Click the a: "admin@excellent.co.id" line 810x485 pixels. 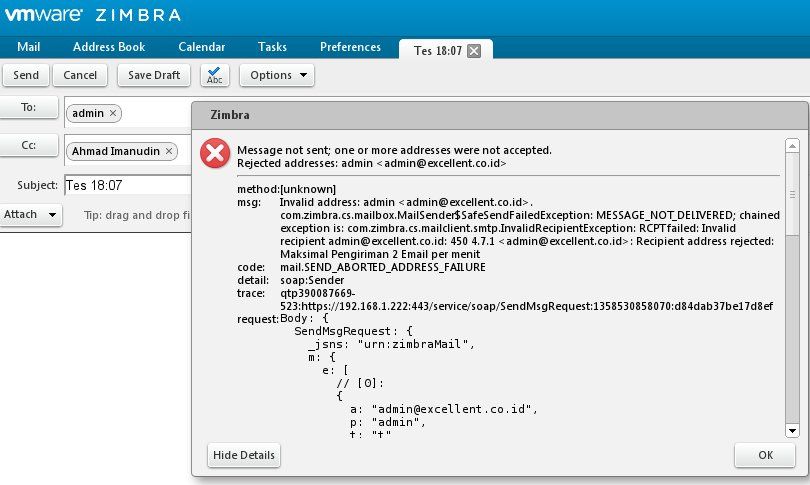click(x=444, y=409)
